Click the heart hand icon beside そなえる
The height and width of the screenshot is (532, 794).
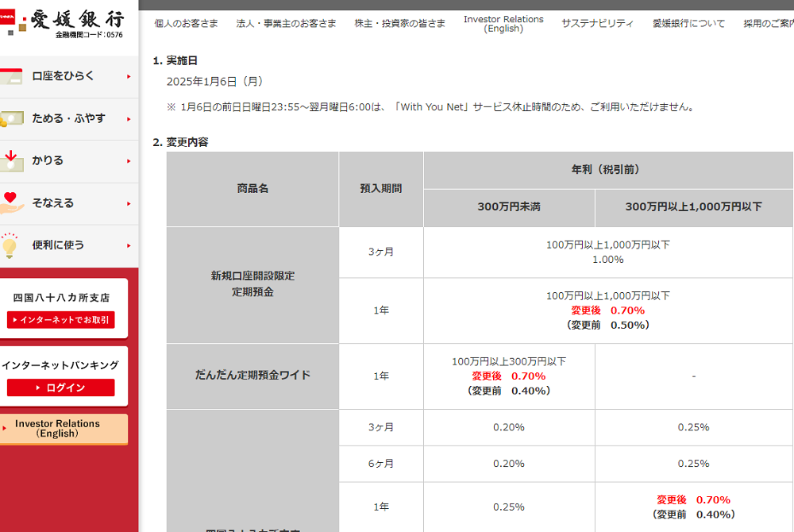10,203
